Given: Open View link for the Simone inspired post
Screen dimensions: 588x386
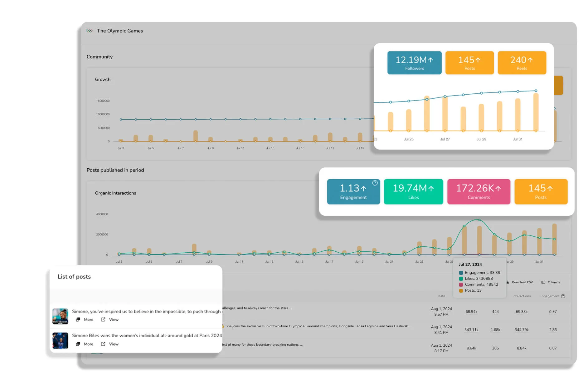Looking at the screenshot, I should click(110, 319).
